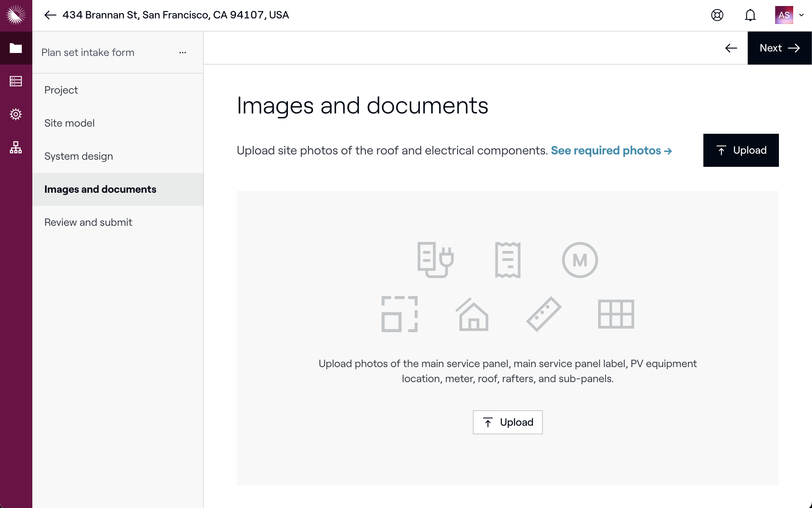
Task: Open the organization hierarchy icon in the sidebar
Action: click(x=16, y=147)
